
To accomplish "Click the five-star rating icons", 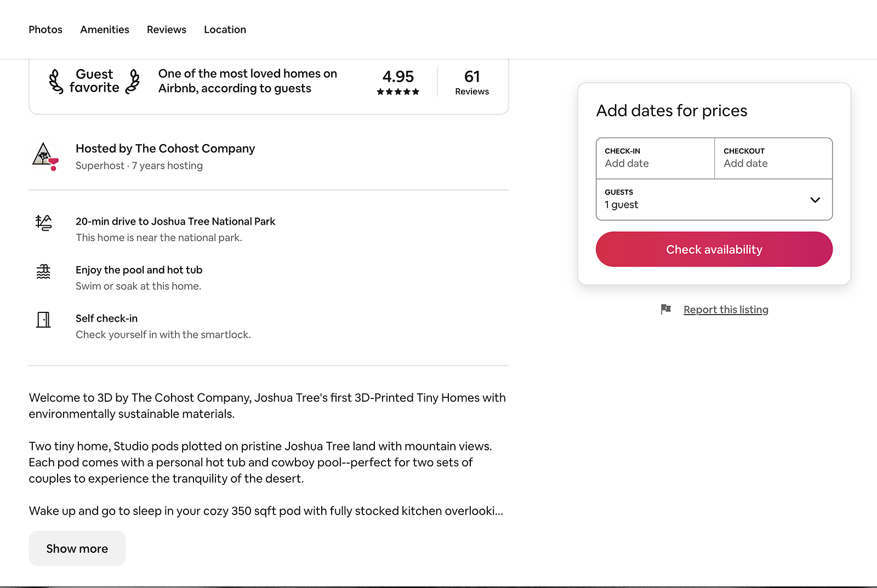I will (398, 92).
